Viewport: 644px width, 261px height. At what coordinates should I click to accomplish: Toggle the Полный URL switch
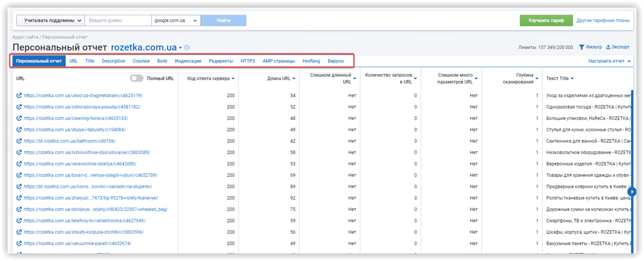(137, 78)
